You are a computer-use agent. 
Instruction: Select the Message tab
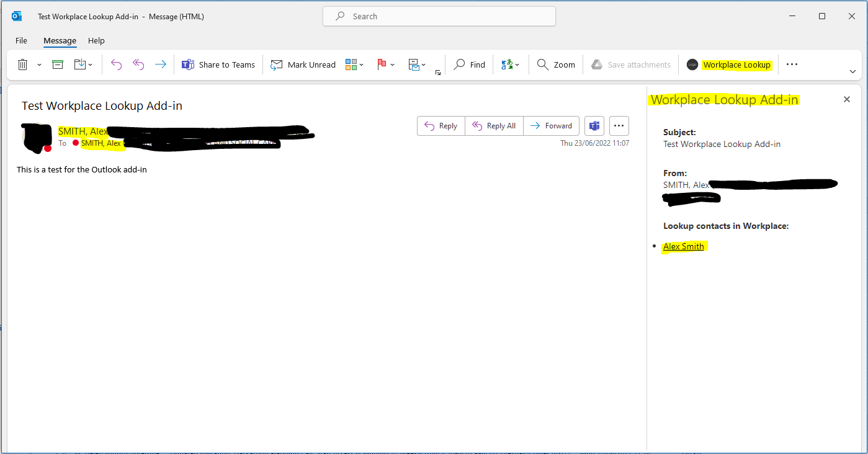60,40
